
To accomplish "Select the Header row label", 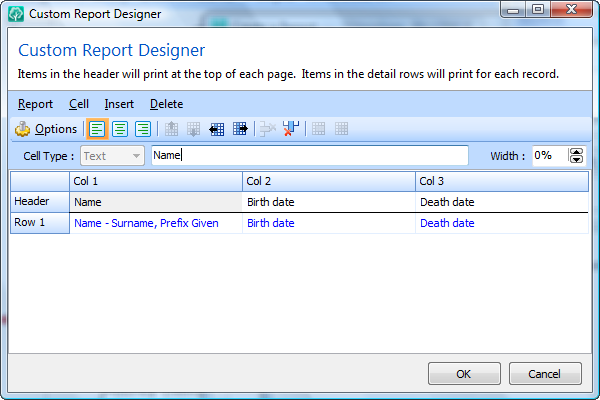I will [40, 202].
